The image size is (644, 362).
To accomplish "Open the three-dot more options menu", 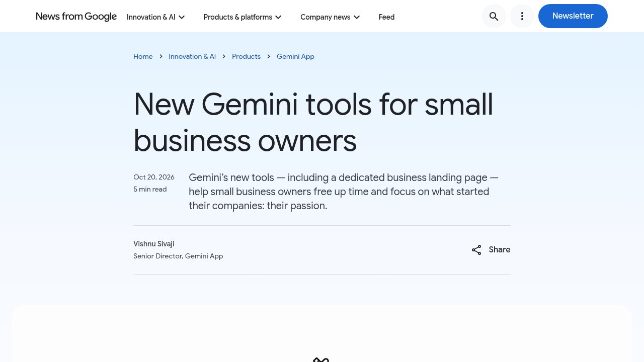I will point(522,16).
